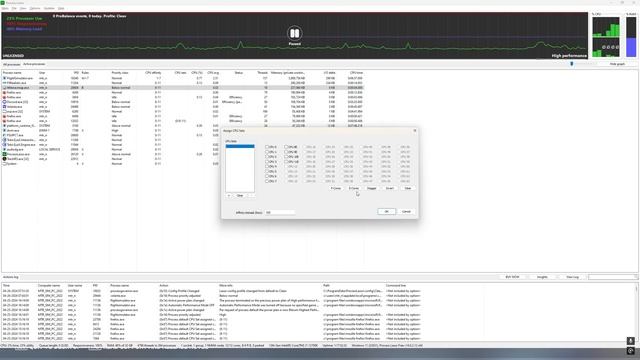This screenshot has height=360, width=640.
Task: Click the % CPU core utilization graph
Action: [x=606, y=37]
